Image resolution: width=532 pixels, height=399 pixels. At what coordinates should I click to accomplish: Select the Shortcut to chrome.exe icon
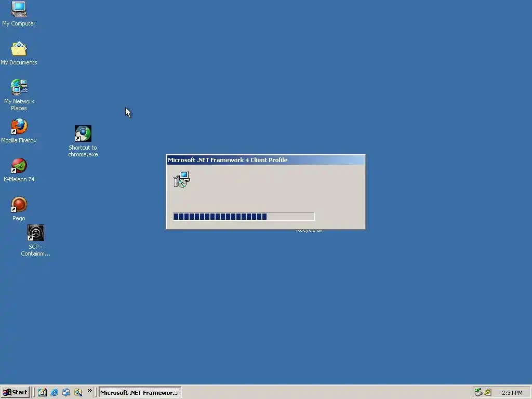point(83,141)
